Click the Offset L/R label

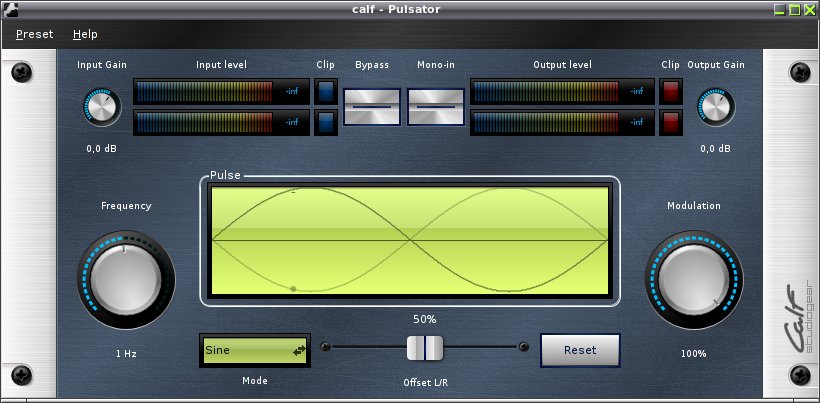pyautogui.click(x=425, y=383)
